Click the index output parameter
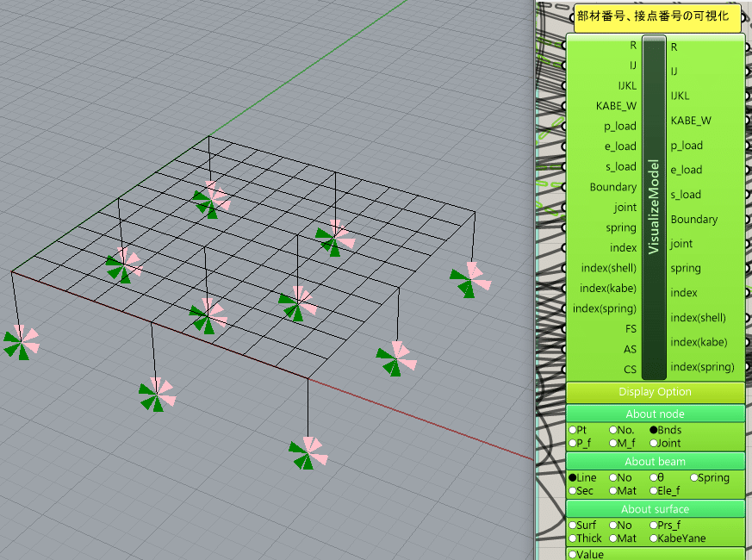Image resolution: width=752 pixels, height=560 pixels. [684, 293]
